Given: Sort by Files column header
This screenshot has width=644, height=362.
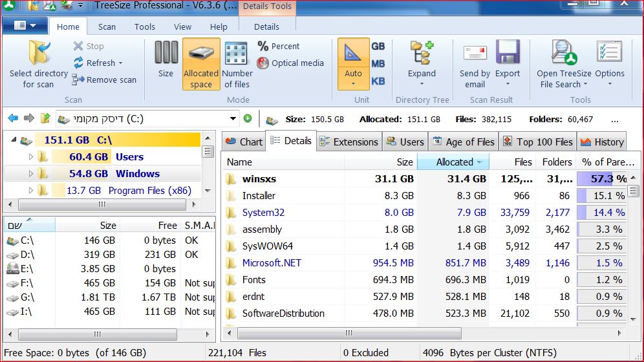Looking at the screenshot, I should [x=512, y=162].
